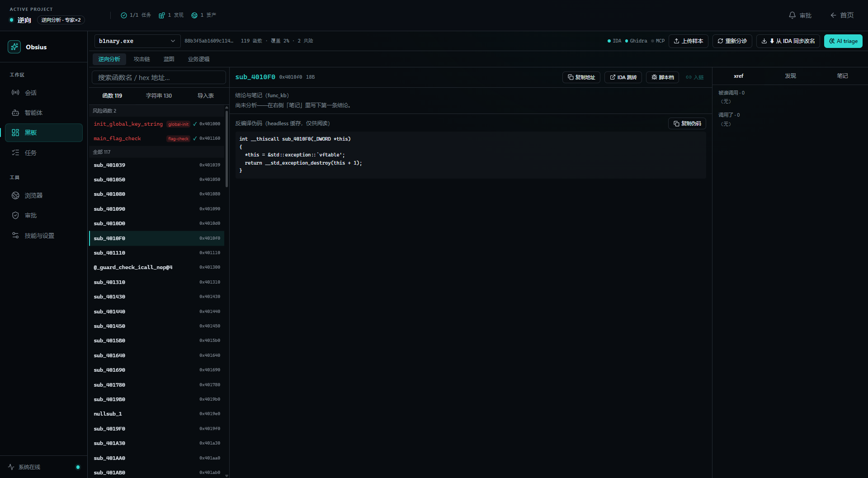The image size is (868, 478).
Task: Return via the 首页 back arrow
Action: tap(842, 15)
